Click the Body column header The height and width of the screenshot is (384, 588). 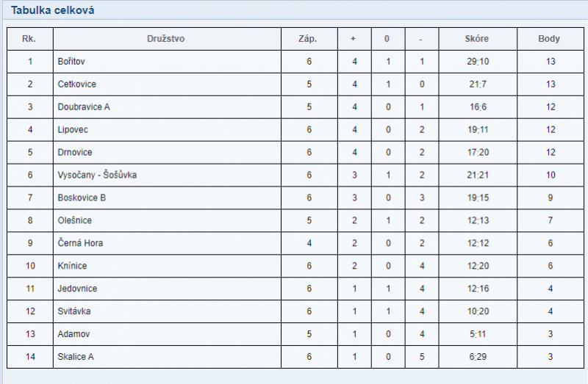(549, 39)
